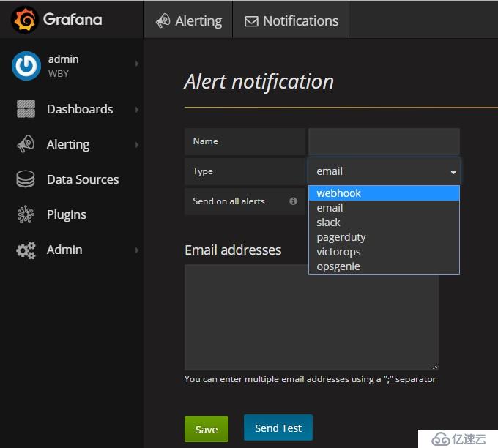Select webhook from the Type list
The width and height of the screenshot is (498, 448).
[384, 193]
